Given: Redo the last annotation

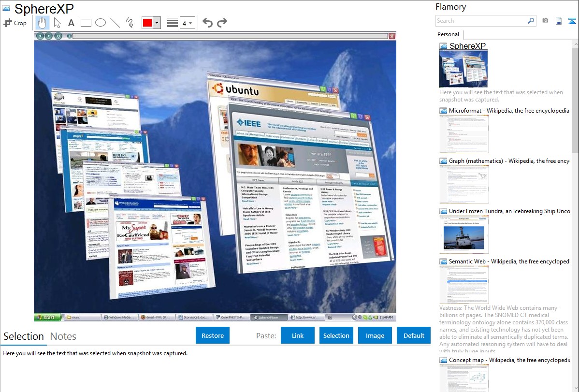Looking at the screenshot, I should point(222,23).
